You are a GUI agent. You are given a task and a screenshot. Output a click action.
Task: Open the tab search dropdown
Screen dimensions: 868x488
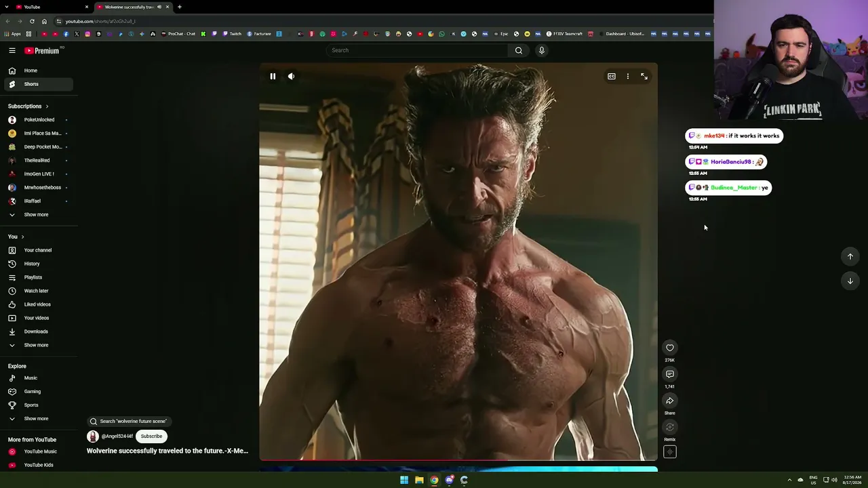click(x=7, y=7)
